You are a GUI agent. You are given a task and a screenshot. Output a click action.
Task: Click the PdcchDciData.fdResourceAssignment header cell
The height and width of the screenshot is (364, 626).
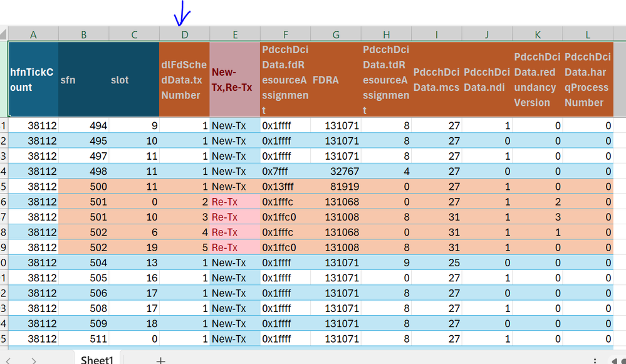(x=285, y=80)
